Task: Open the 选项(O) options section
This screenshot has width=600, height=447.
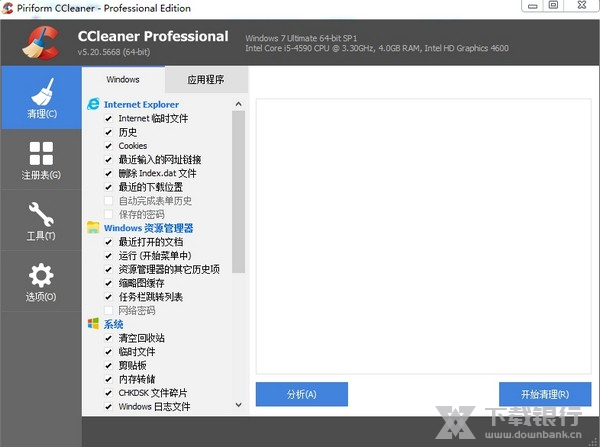Action: click(x=41, y=282)
